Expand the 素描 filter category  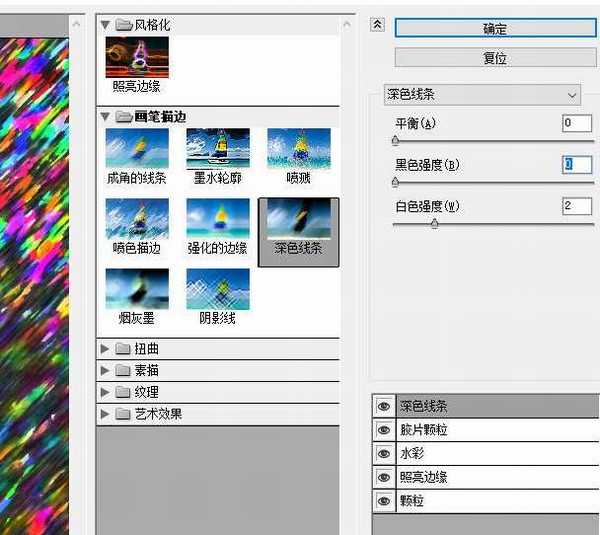[106, 371]
